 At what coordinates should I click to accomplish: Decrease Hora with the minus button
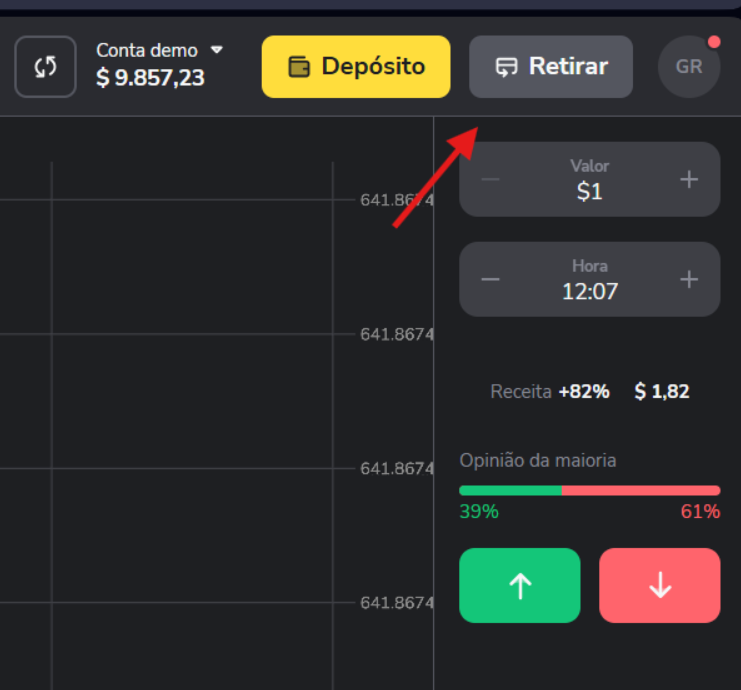click(x=490, y=279)
